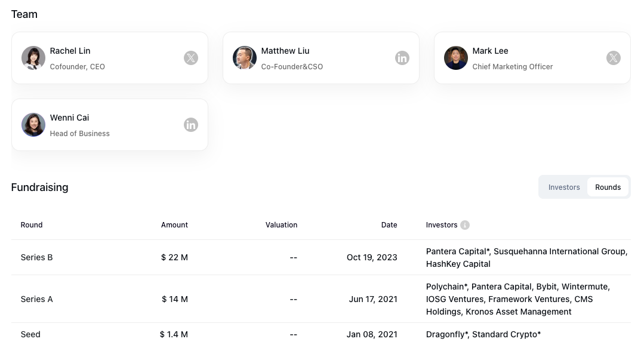Open the Seed round row
The height and width of the screenshot is (351, 644).
pyautogui.click(x=321, y=334)
